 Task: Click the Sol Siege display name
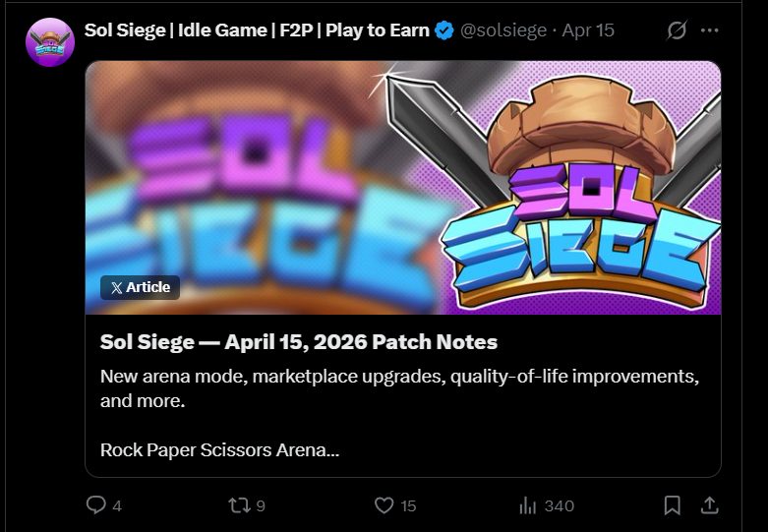point(257,30)
